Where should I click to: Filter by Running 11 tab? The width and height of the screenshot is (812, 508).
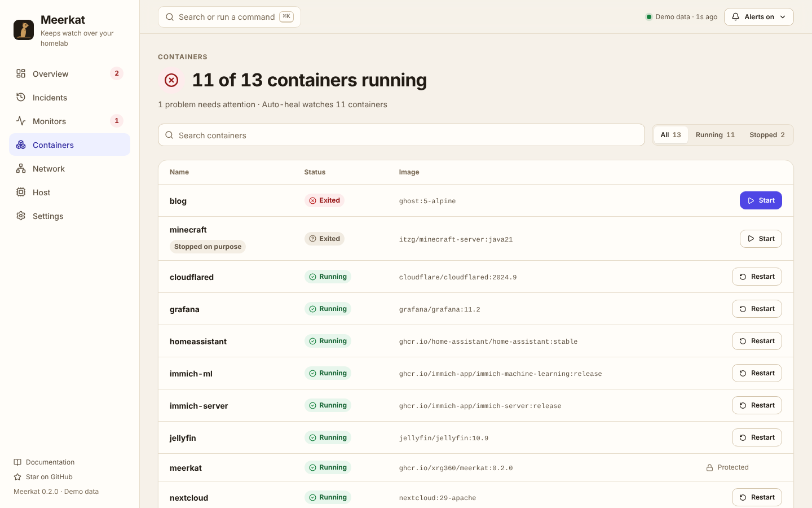point(715,135)
